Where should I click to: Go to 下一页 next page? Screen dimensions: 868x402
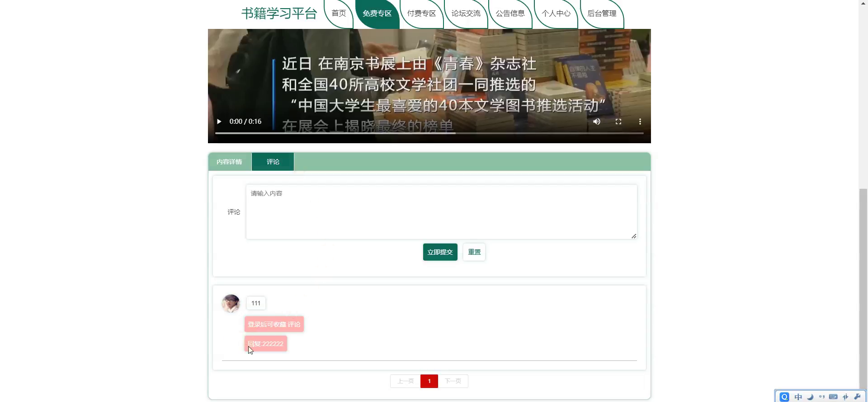(453, 381)
